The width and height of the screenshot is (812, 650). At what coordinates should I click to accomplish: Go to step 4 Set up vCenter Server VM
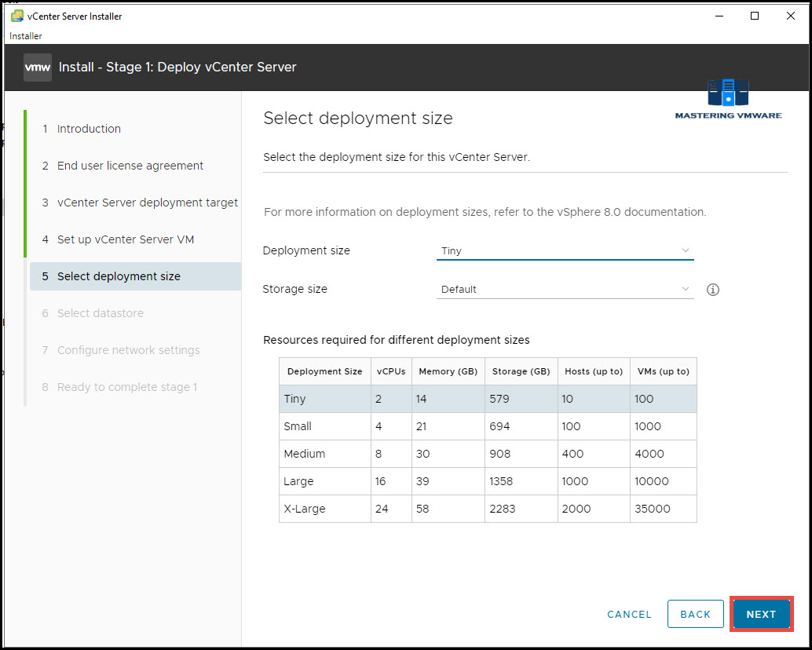pos(118,239)
